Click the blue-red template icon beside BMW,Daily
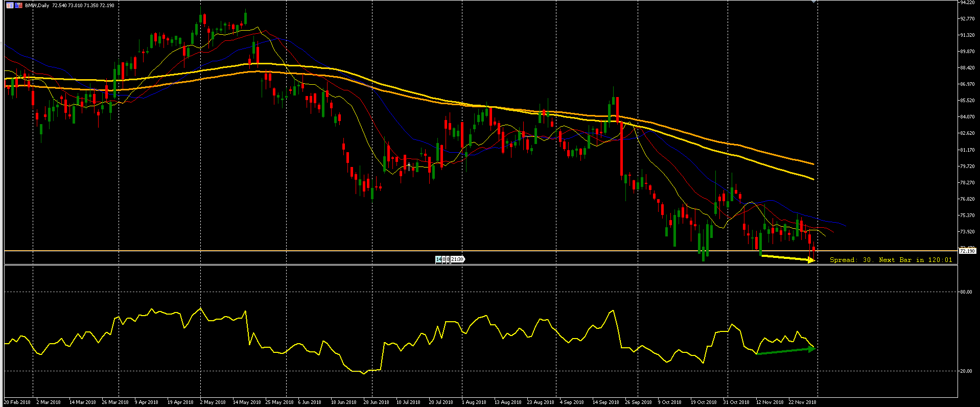 click(x=19, y=5)
